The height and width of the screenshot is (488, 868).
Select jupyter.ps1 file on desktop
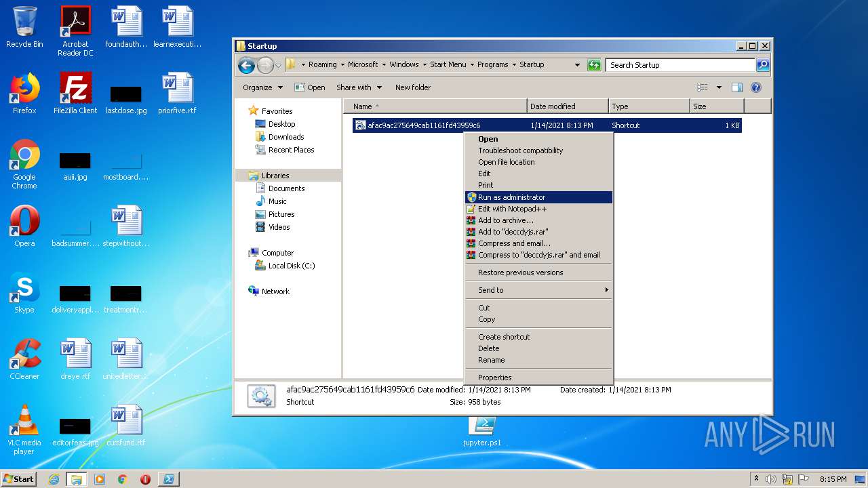pyautogui.click(x=483, y=431)
